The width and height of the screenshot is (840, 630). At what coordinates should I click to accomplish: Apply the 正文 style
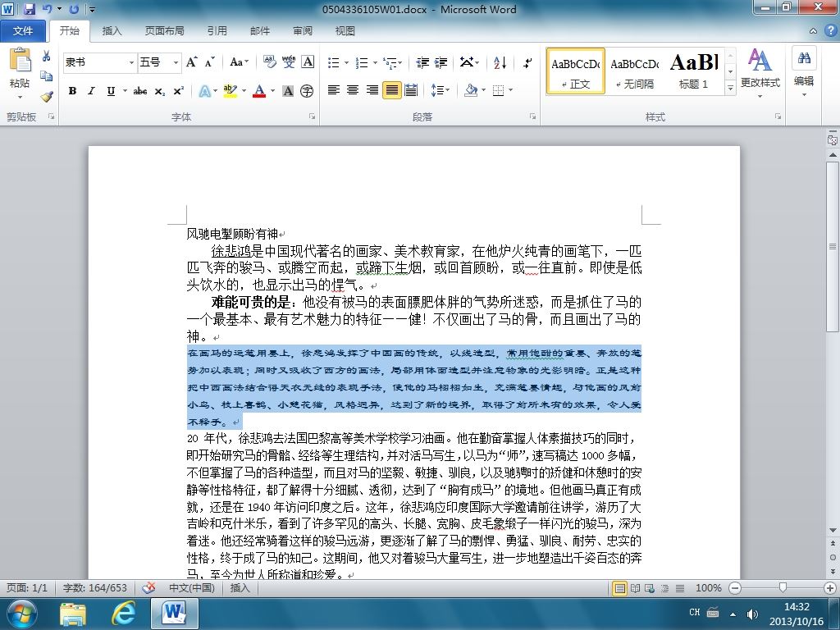(x=575, y=71)
